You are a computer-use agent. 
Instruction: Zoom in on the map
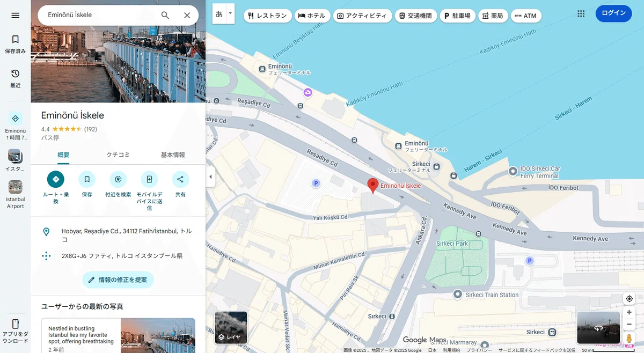(630, 312)
